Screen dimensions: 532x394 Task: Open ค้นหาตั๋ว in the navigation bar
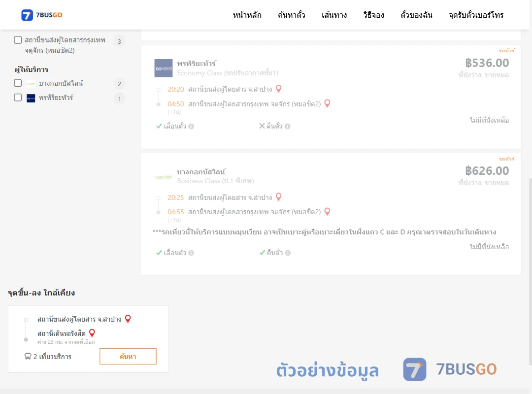(x=292, y=15)
